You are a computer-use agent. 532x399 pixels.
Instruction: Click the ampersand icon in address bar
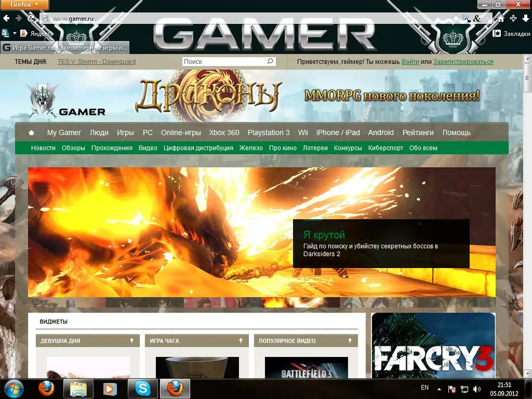[x=477, y=19]
